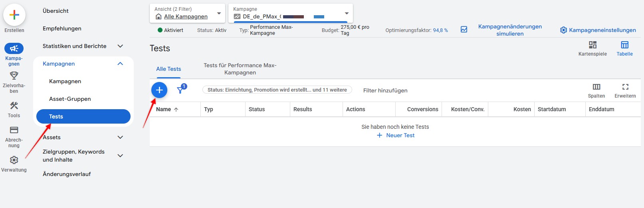Open the Abrechnung card icon
The image size is (644, 208).
(x=14, y=130)
